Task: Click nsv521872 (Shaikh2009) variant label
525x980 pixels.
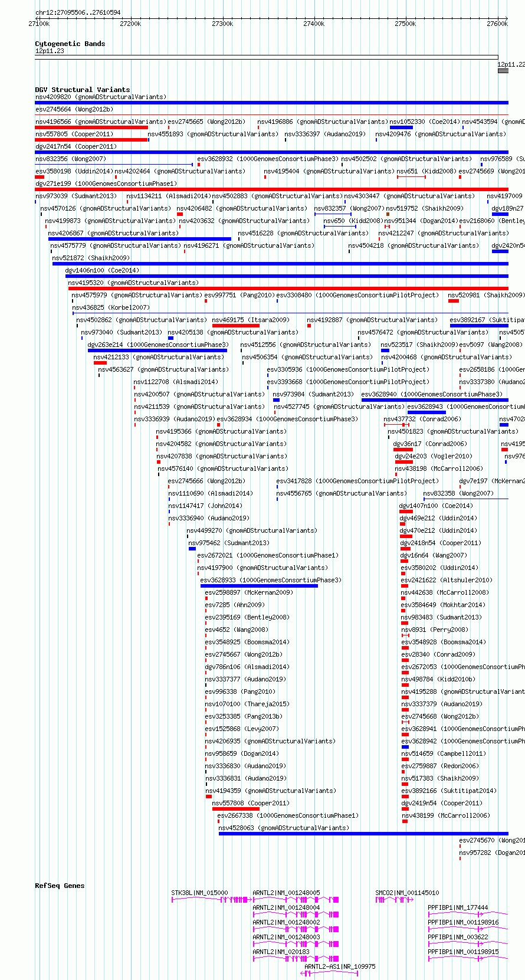Action: point(91,258)
